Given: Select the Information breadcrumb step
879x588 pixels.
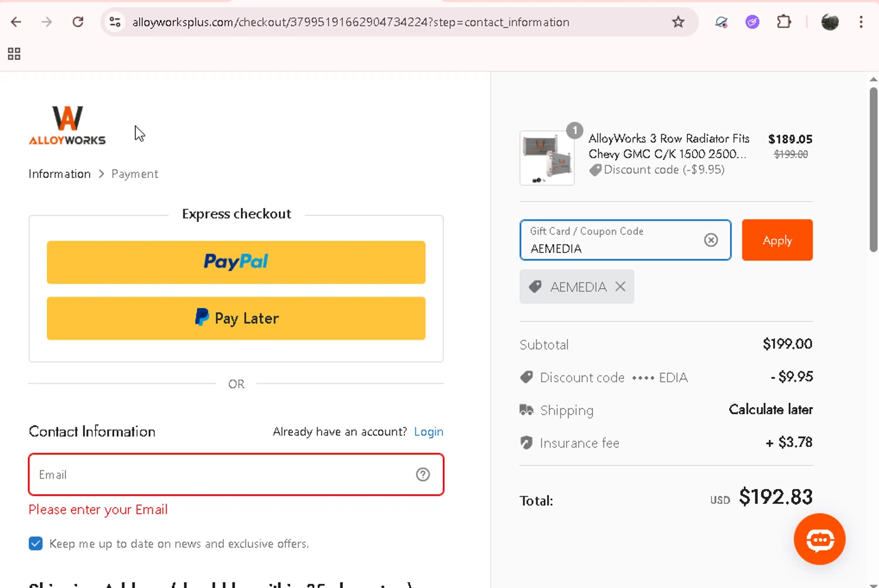Looking at the screenshot, I should 60,174.
